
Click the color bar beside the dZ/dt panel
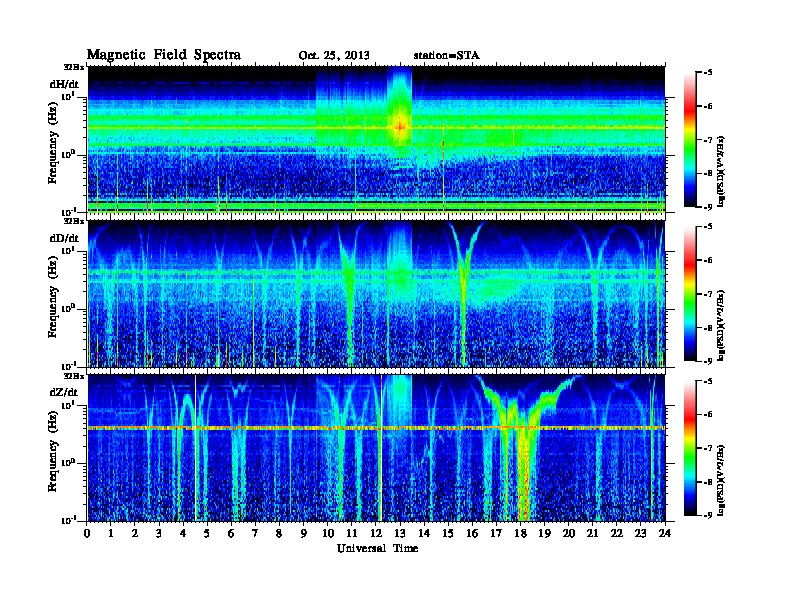click(690, 448)
